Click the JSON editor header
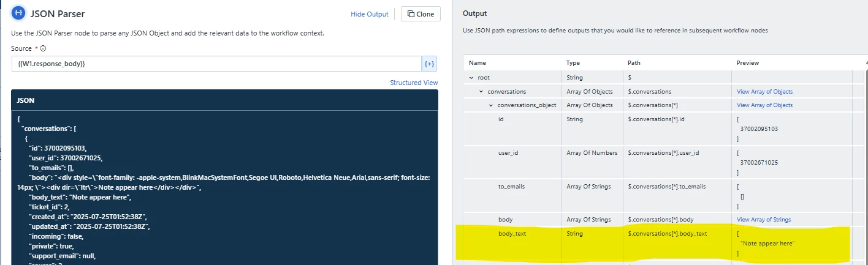868x265 pixels. point(224,100)
